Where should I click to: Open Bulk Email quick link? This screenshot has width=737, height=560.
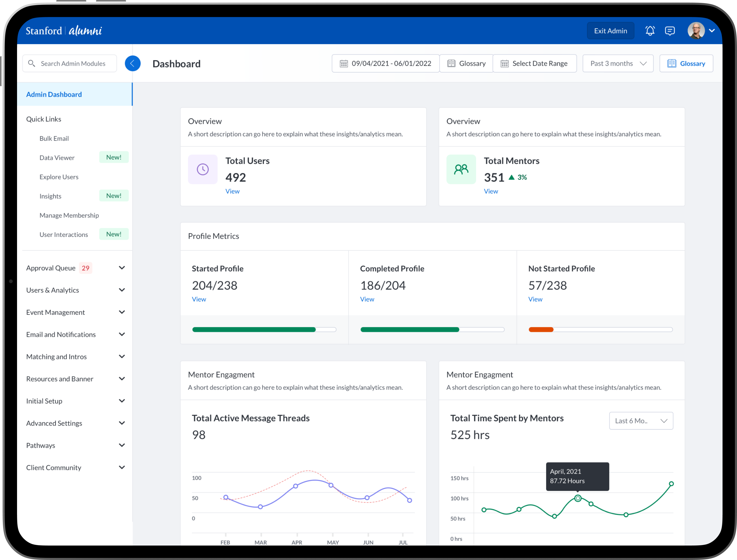(54, 138)
